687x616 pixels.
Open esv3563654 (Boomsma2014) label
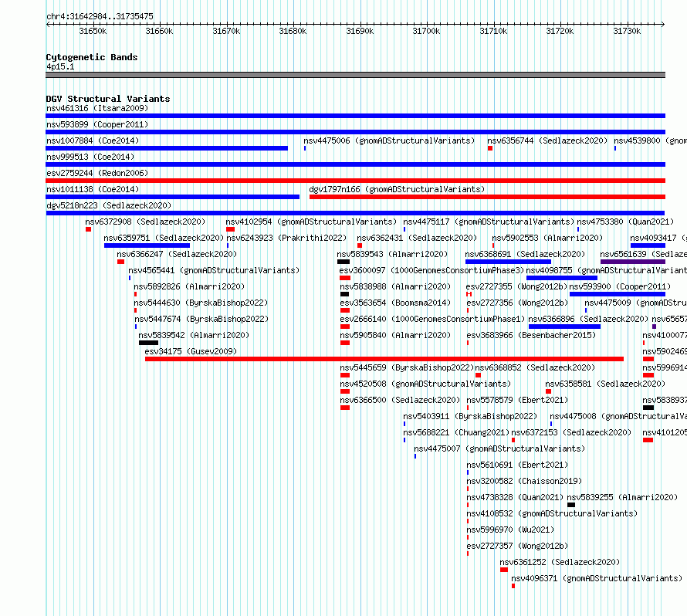coord(395,303)
